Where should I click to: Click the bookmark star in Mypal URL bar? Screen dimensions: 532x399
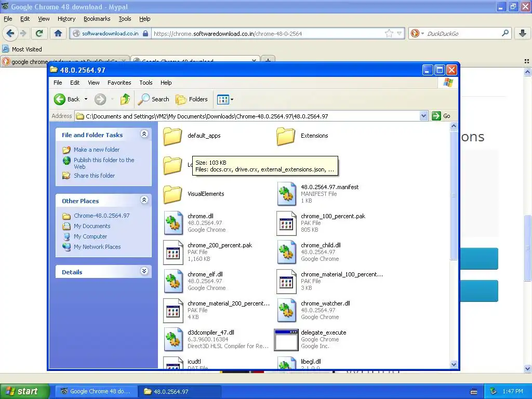389,33
